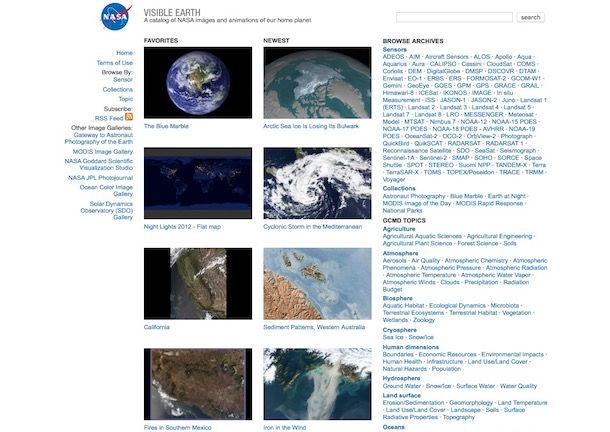Open Terms of Use in sidebar
The height and width of the screenshot is (432, 610).
(114, 63)
